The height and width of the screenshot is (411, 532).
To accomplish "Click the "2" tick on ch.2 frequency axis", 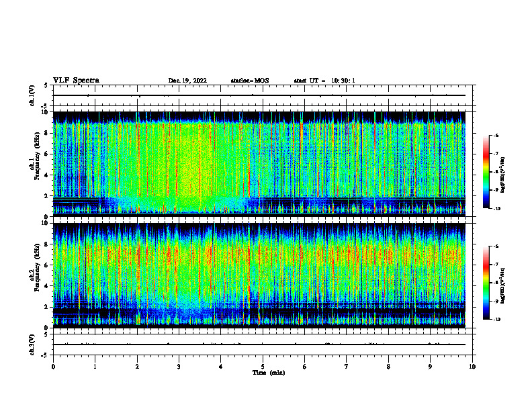I will tap(47, 307).
